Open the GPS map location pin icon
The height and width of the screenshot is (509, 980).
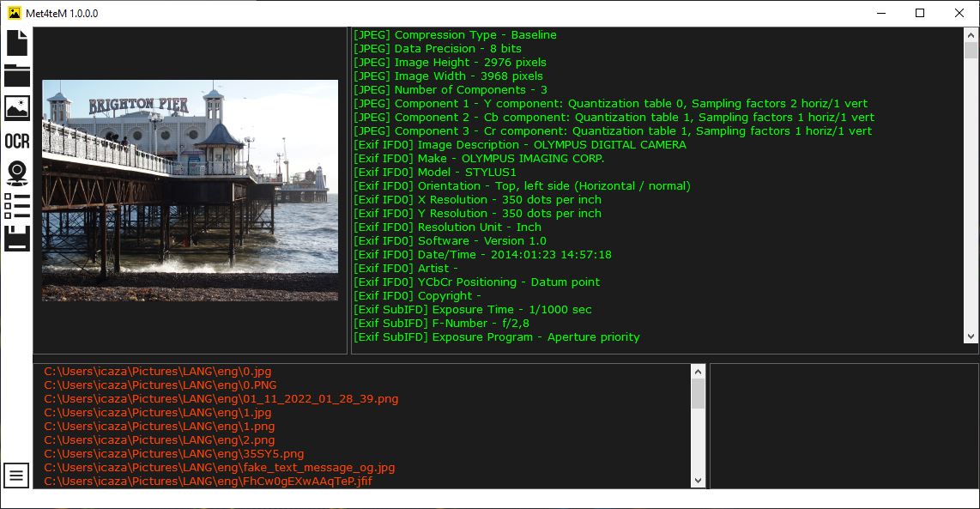(x=17, y=173)
